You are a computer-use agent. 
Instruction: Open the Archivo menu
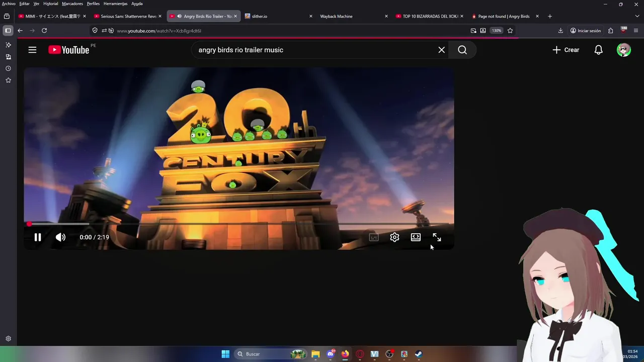(9, 4)
